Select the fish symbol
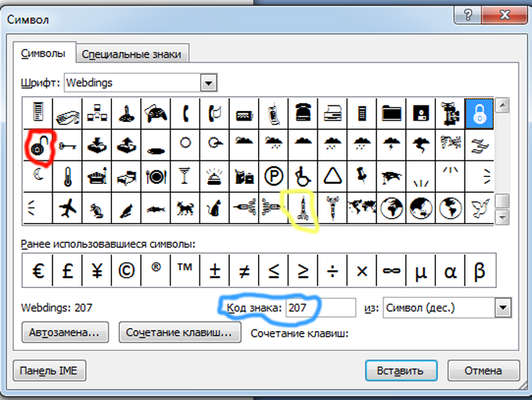Image resolution: width=532 pixels, height=400 pixels. click(156, 207)
